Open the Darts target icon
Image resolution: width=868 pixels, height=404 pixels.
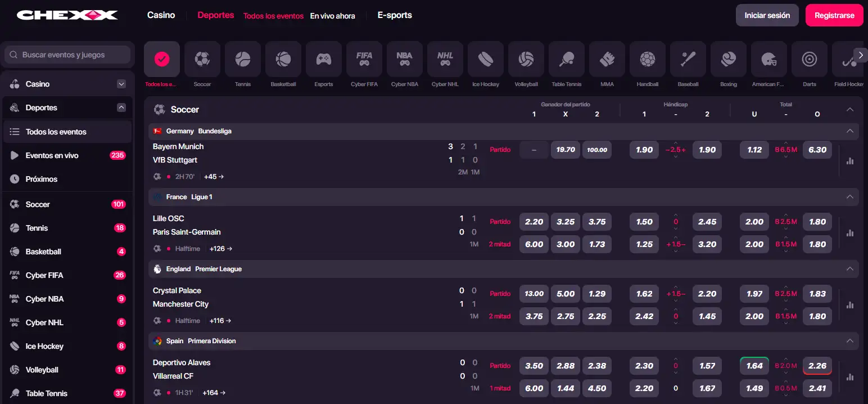[810, 59]
